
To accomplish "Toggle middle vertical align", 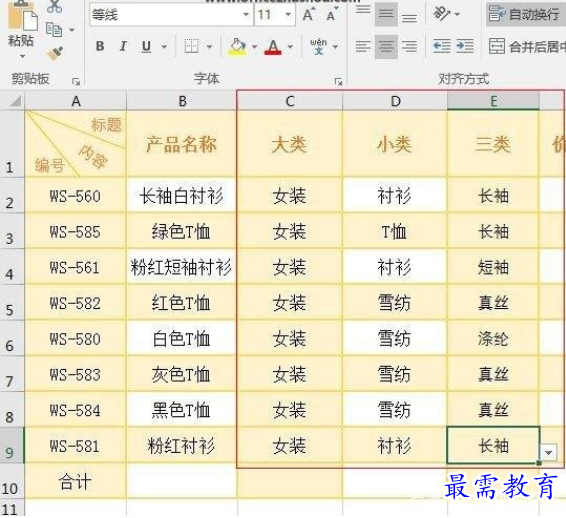I will tap(386, 14).
